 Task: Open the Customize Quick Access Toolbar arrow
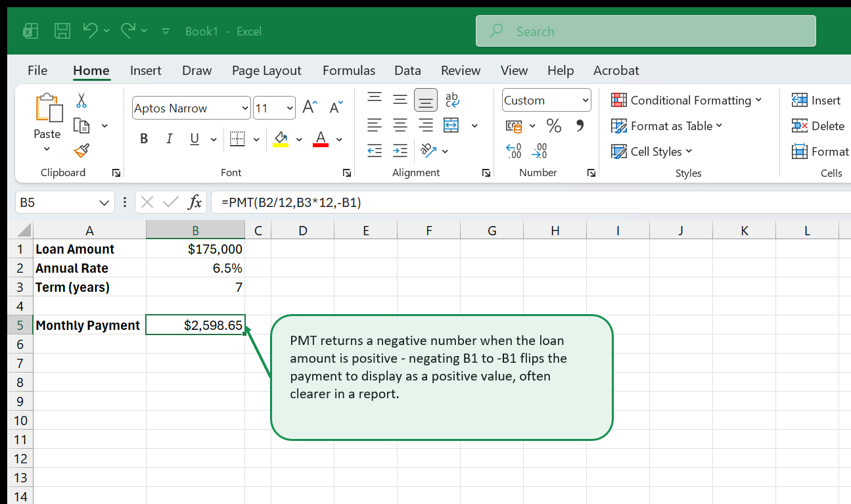pos(166,31)
